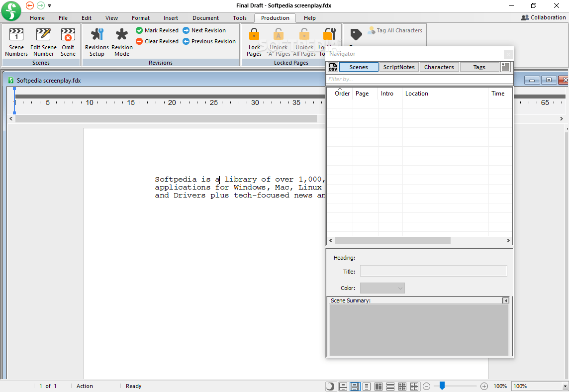The width and height of the screenshot is (569, 392).
Task: Open the Home ribbon tab
Action: point(37,18)
